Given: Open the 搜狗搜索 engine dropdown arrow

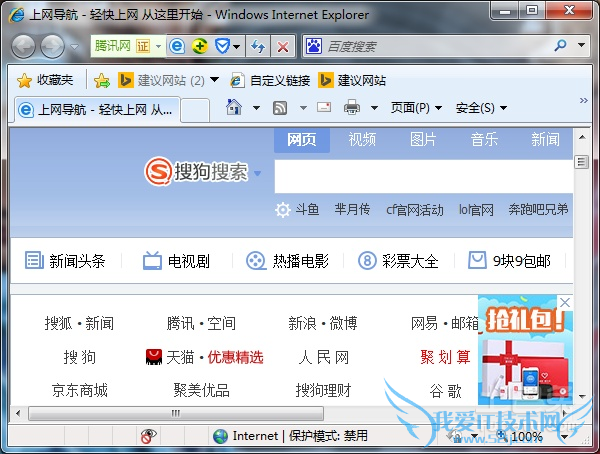Looking at the screenshot, I should pos(258,173).
